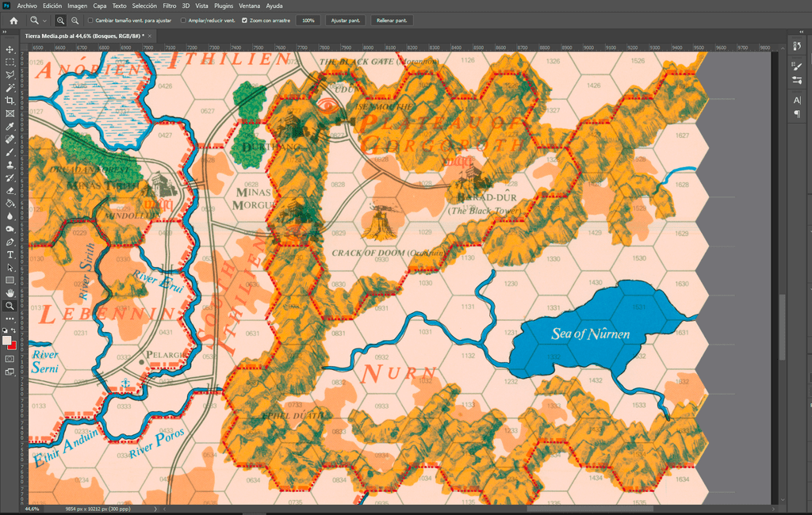The height and width of the screenshot is (515, 812).
Task: Click the foreground color swatch
Action: click(6, 340)
